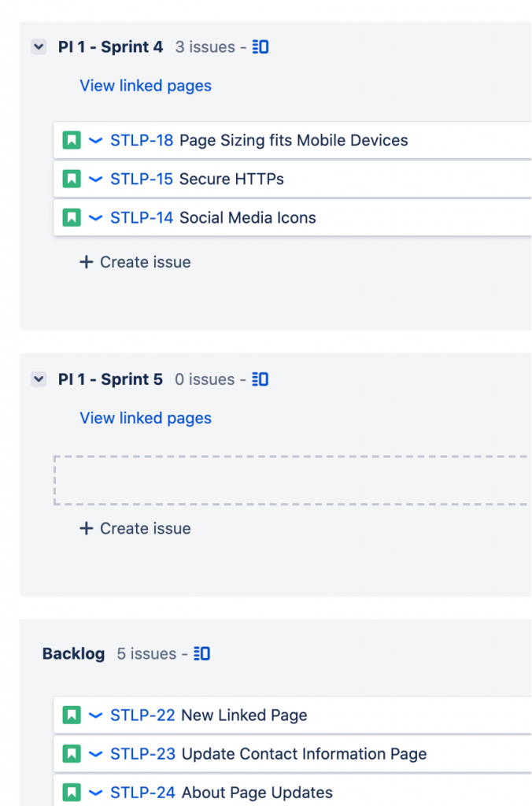Open the issue list icon beside Backlog

click(201, 654)
